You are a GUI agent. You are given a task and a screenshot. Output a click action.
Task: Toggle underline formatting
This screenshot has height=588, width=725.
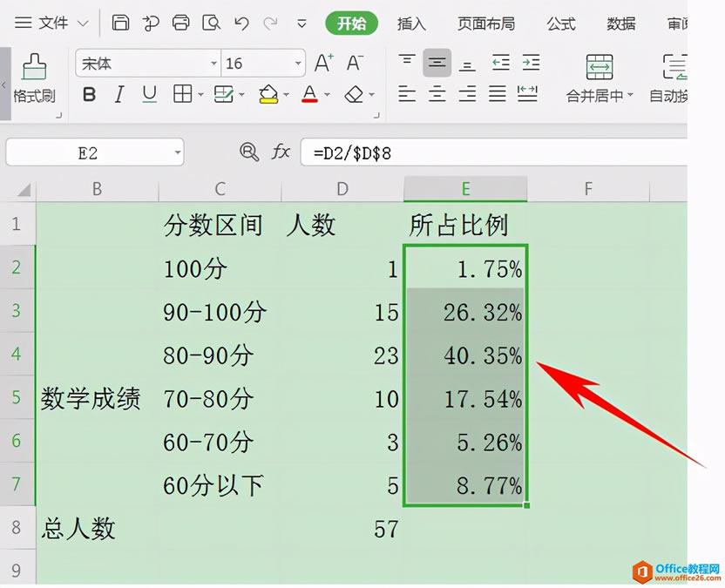[149, 94]
